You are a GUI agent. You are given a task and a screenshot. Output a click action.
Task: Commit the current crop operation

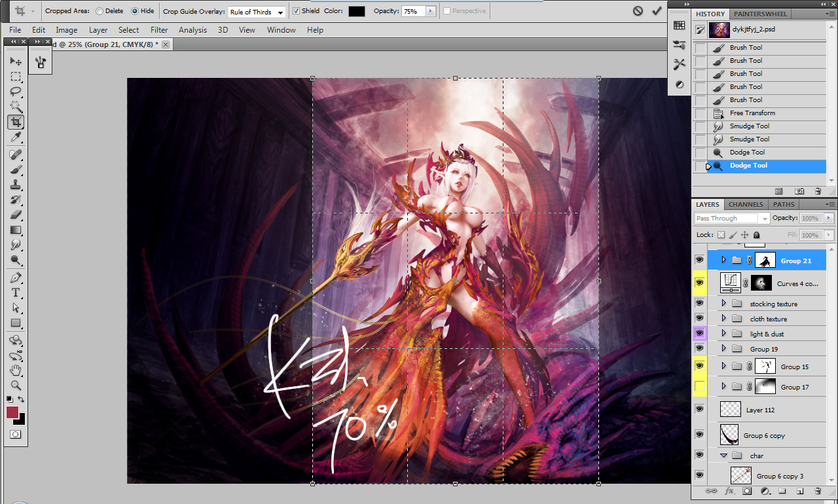[x=657, y=11]
